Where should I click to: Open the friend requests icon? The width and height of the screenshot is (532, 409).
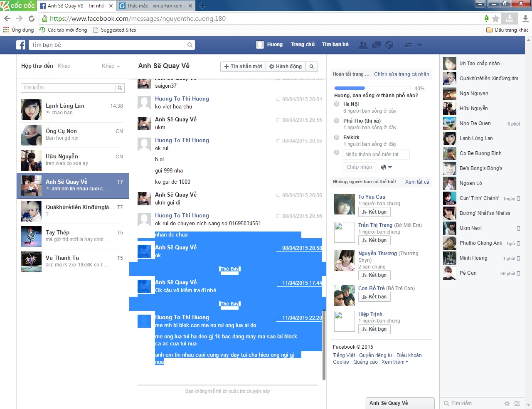click(x=363, y=45)
